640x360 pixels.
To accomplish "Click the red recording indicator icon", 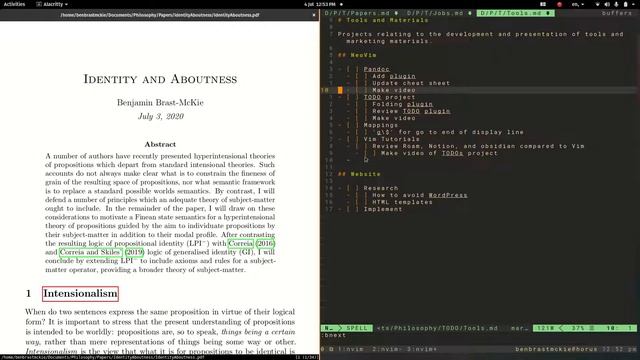I will pos(560,4).
